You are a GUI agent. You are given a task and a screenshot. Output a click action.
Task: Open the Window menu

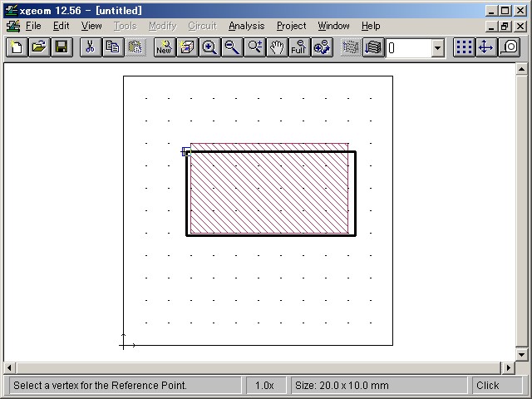[333, 26]
